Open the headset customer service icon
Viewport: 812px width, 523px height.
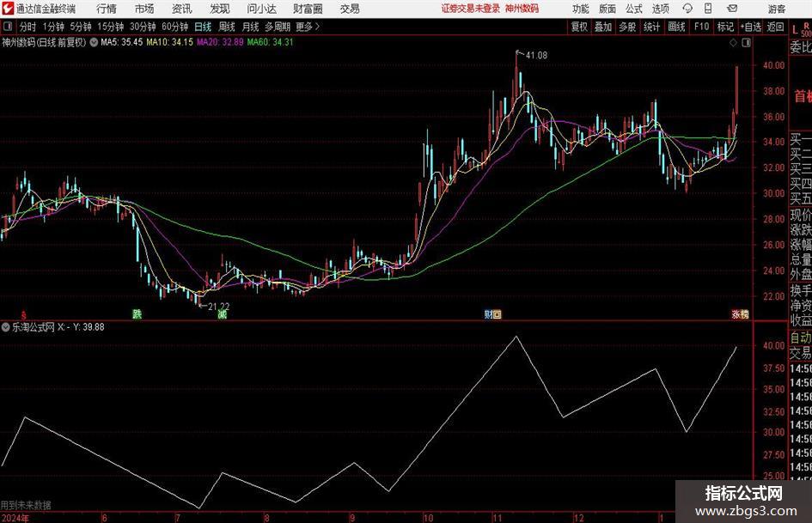[687, 9]
